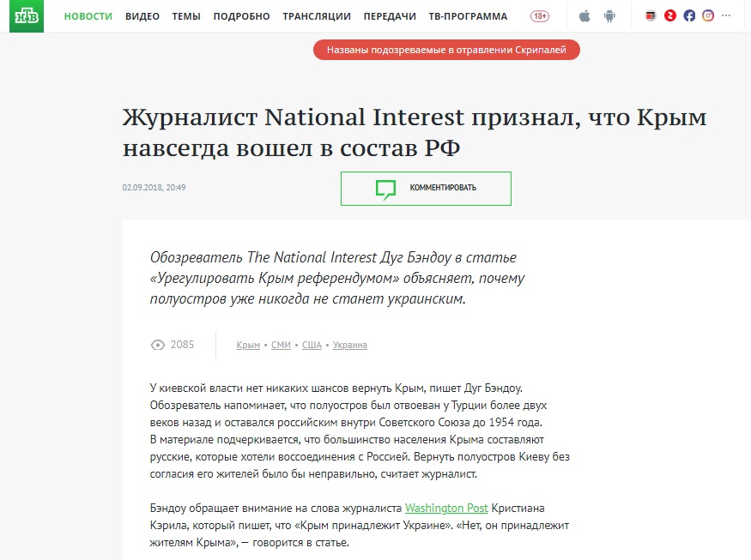Click the NTV logo in the header
Screen dimensions: 751x560
(x=27, y=16)
